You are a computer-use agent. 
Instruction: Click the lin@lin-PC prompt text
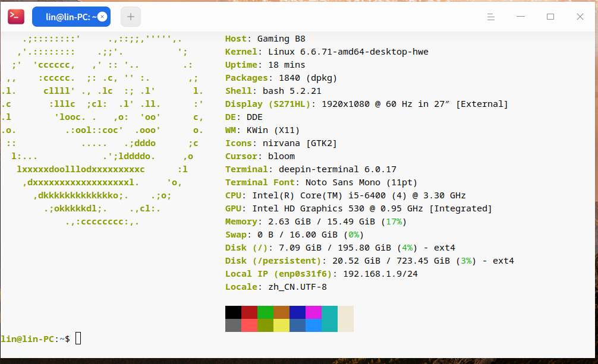[x=27, y=339]
